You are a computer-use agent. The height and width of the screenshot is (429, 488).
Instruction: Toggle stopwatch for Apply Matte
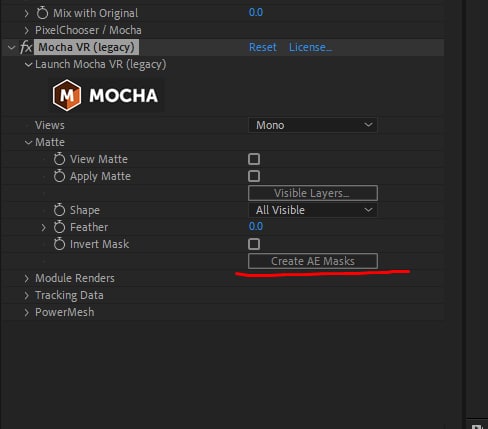[59, 176]
